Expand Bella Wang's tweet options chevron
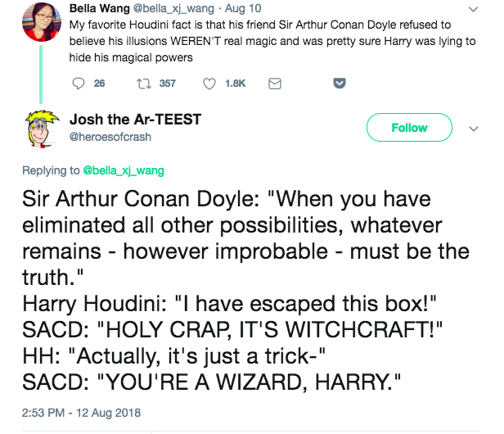 (474, 10)
